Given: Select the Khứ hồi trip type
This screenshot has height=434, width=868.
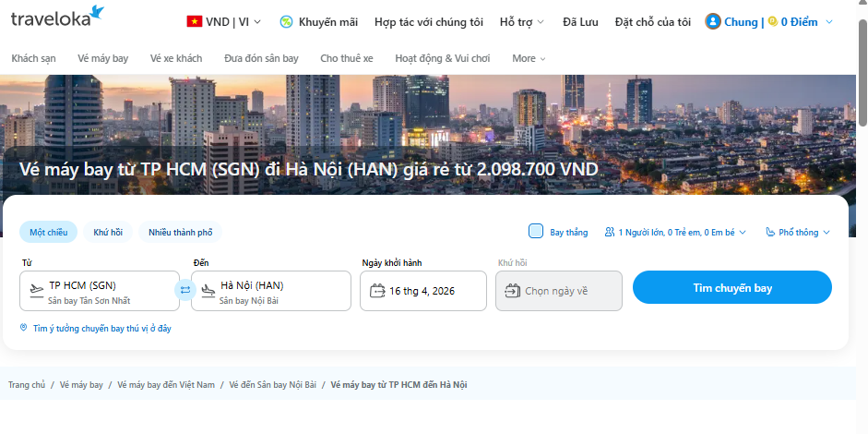Looking at the screenshot, I should [108, 233].
